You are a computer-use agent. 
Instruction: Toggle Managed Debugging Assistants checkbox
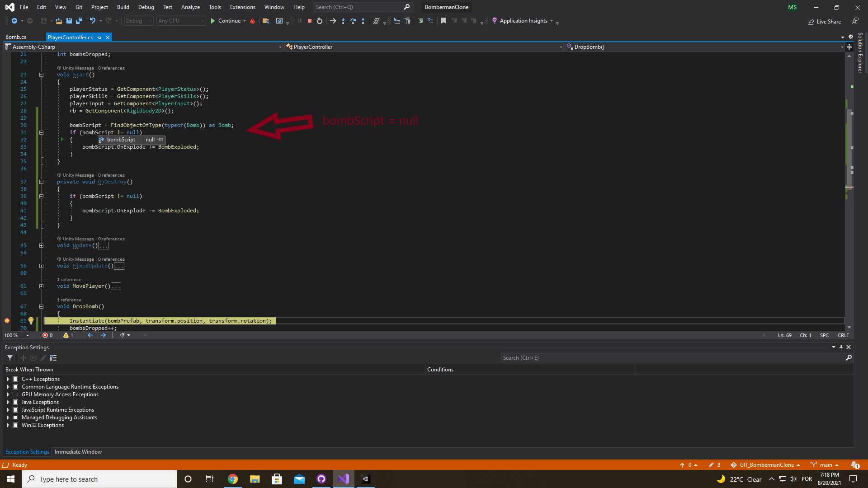15,418
